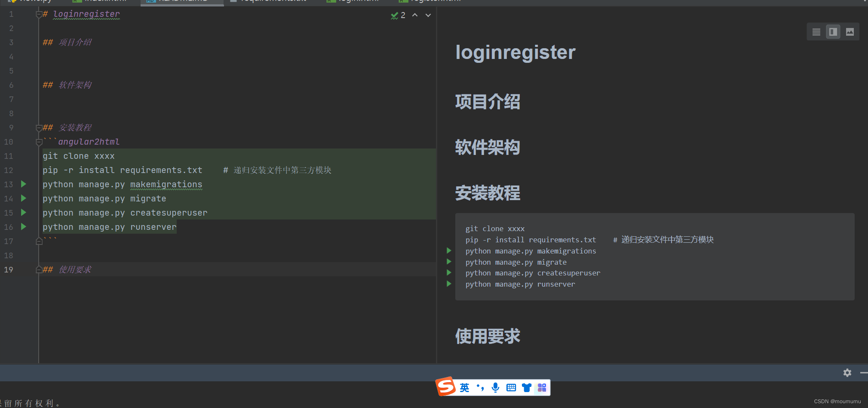Switch to preview-only view mode
This screenshot has width=868, height=408.
(x=850, y=32)
